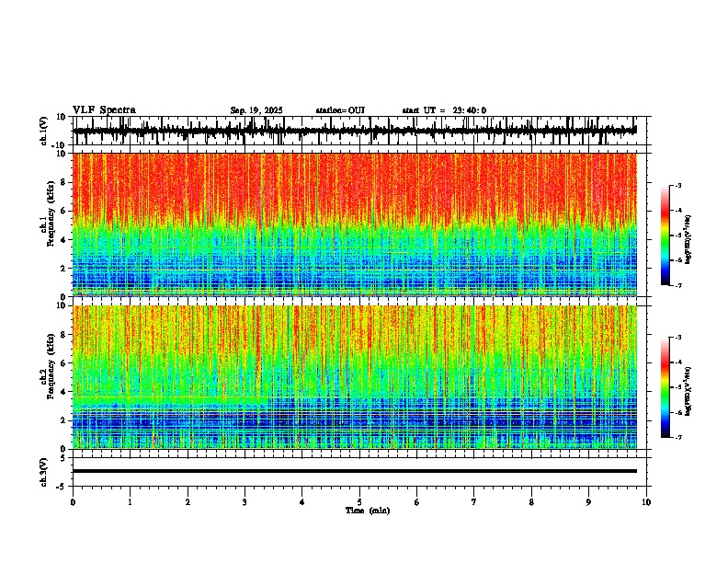Click the log(PSD) label beside ch.1 colorbar
This screenshot has height=563, width=728.
click(x=688, y=239)
